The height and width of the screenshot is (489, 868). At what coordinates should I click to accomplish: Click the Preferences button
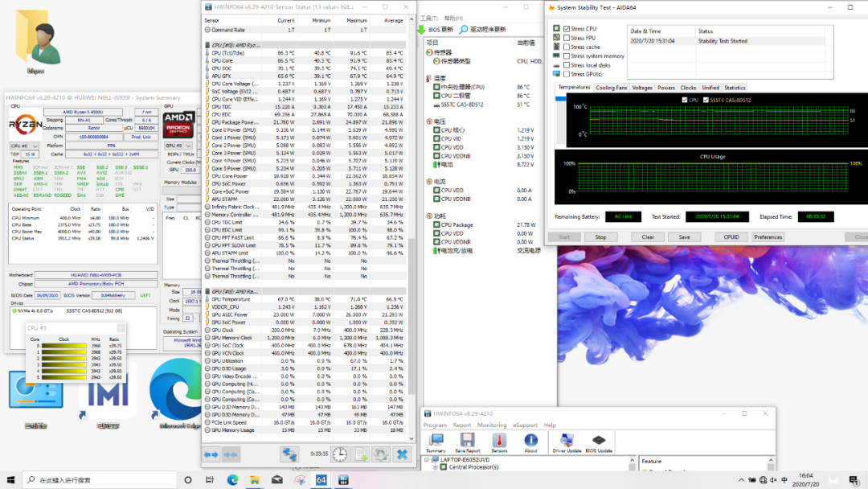tap(768, 237)
